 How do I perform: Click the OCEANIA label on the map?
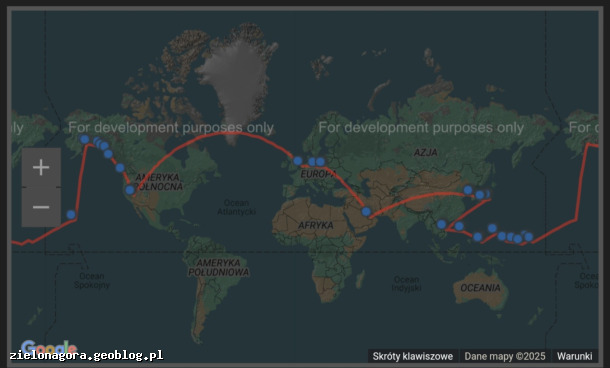coord(480,288)
